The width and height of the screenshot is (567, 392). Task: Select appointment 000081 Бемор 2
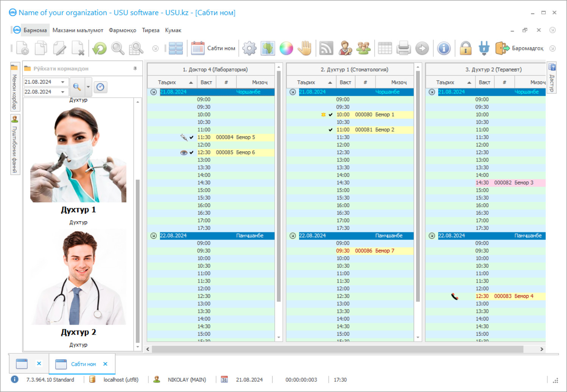pyautogui.click(x=375, y=130)
